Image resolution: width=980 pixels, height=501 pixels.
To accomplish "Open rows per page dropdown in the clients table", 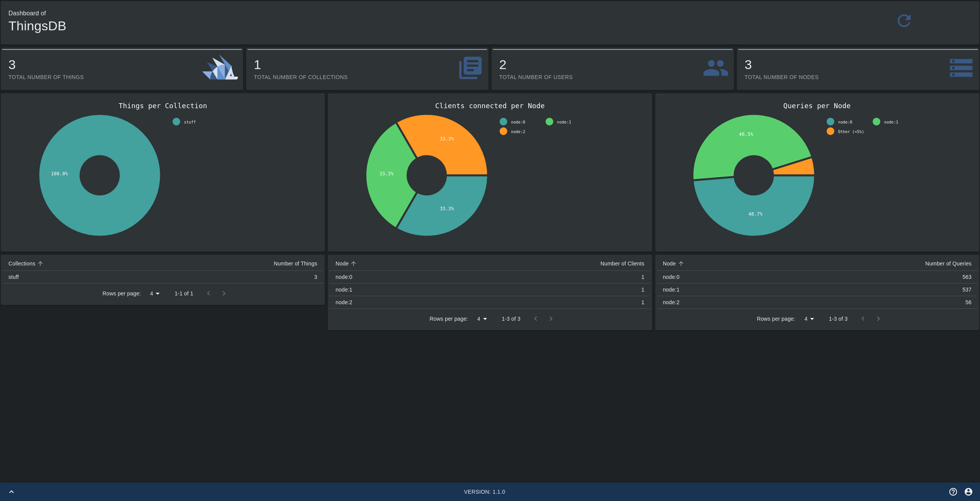I will pyautogui.click(x=482, y=319).
